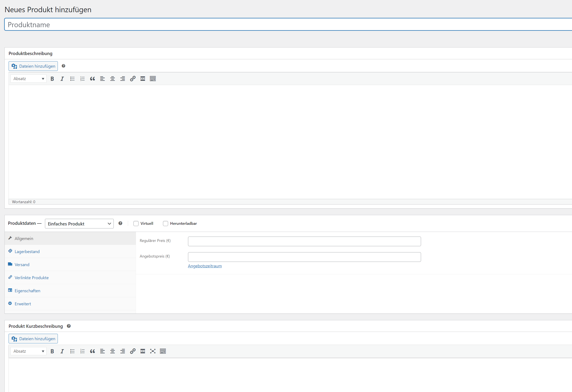Open Absatz dropdown in Kurzbeschreibung editor

28,351
